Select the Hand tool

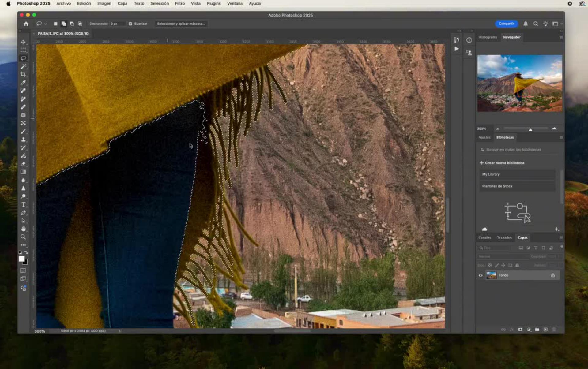click(x=23, y=229)
